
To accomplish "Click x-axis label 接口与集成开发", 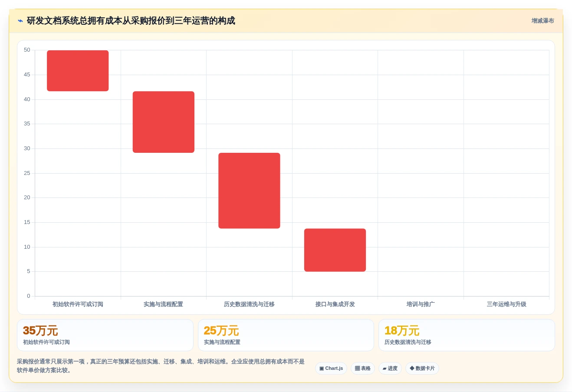I will tap(335, 304).
